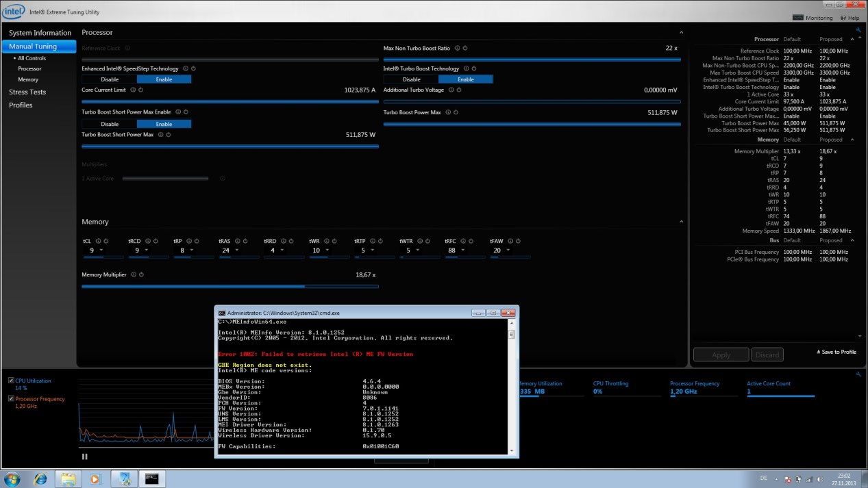Click the Core Current Limit slider
868x488 pixels.
pyautogui.click(x=230, y=101)
